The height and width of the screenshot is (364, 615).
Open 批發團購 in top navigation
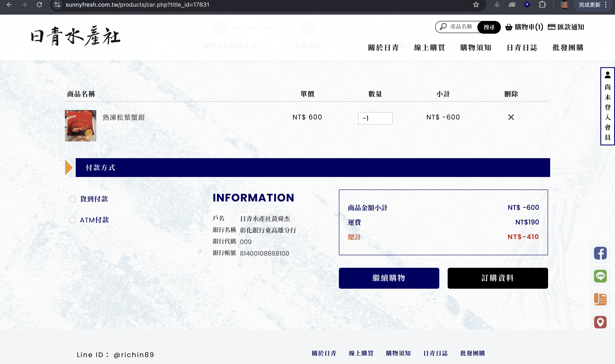tap(568, 47)
